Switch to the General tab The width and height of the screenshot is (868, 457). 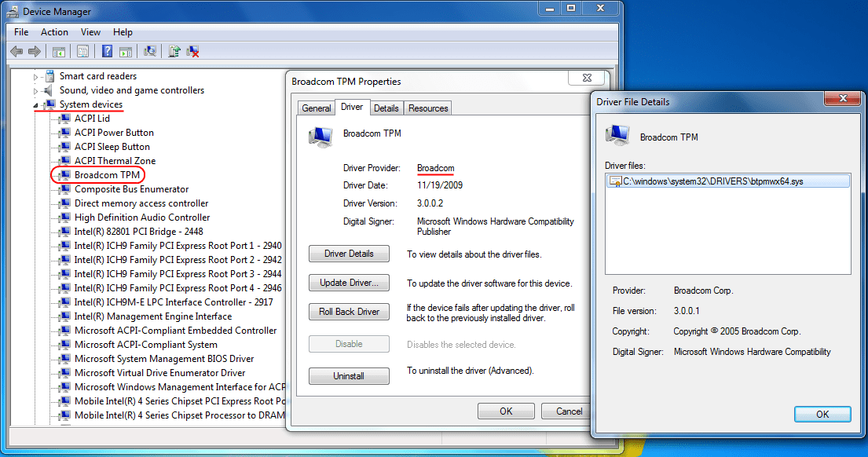(x=317, y=108)
